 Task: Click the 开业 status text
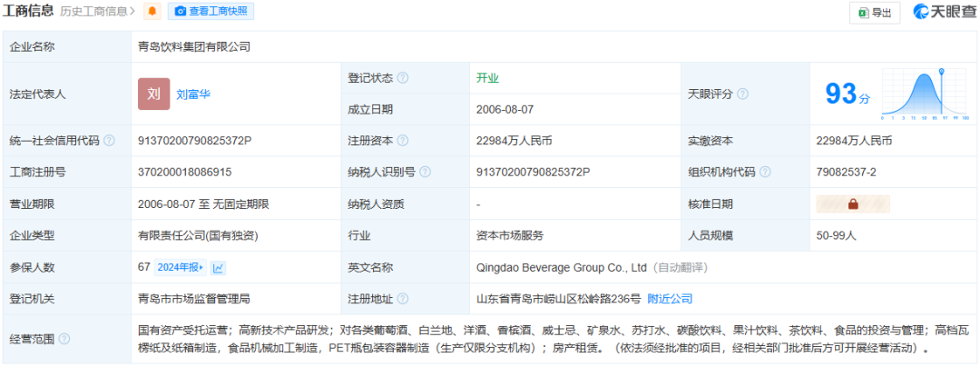pos(487,78)
